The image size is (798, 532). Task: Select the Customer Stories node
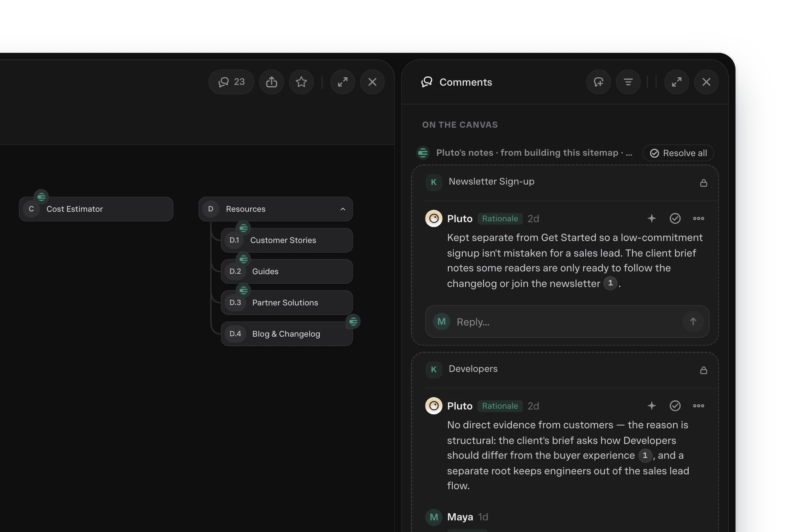(287, 240)
